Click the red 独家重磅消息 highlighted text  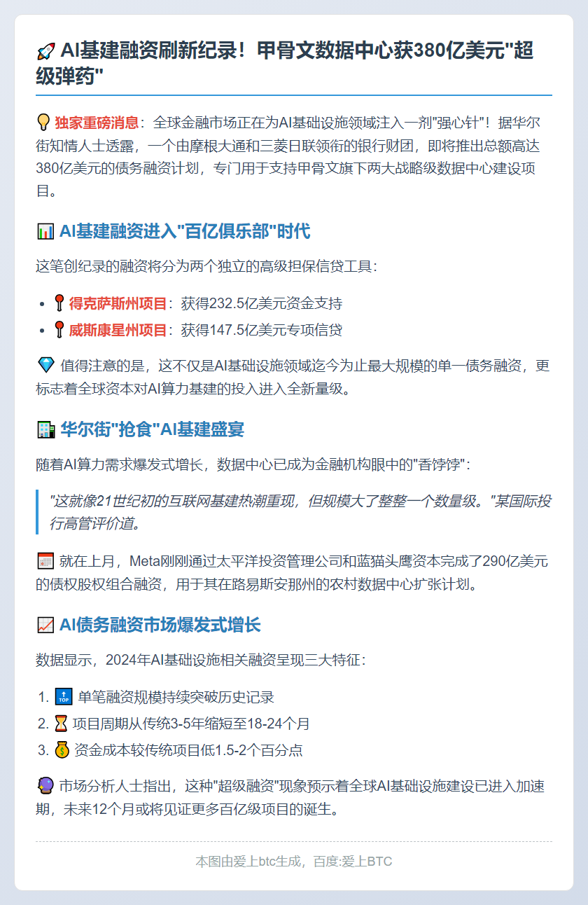tap(97, 123)
